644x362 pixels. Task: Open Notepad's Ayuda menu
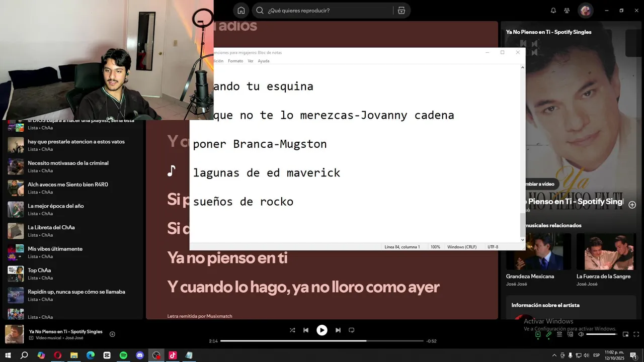264,61
